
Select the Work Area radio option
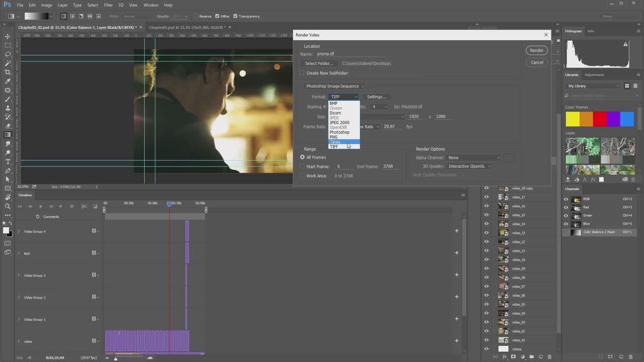[x=302, y=176]
